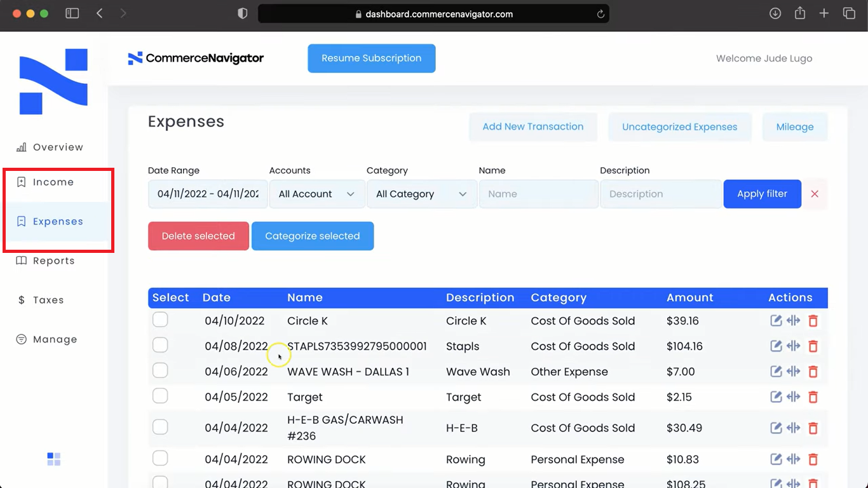Viewport: 868px width, 488px height.
Task: Check the box for the Target transaction
Action: tap(160, 396)
